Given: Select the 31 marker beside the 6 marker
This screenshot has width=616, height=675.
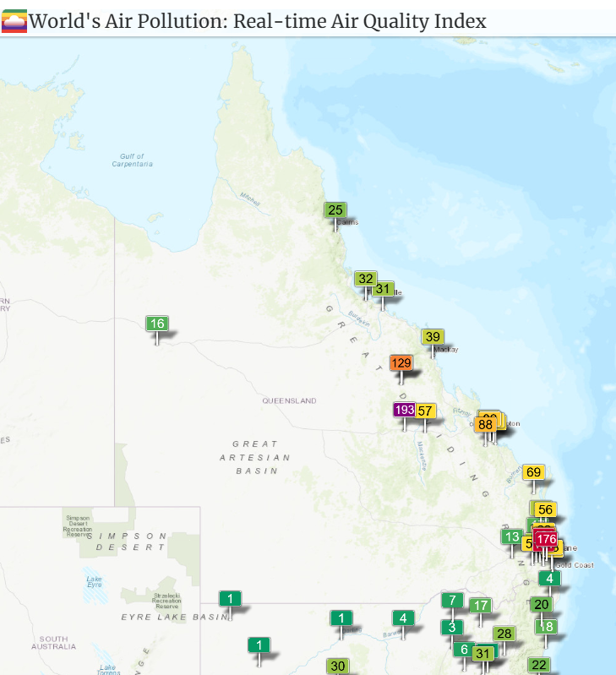Looking at the screenshot, I should pos(483,655).
